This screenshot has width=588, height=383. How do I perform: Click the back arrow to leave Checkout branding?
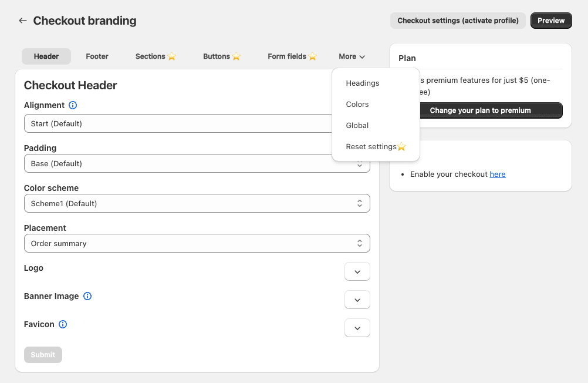(22, 20)
